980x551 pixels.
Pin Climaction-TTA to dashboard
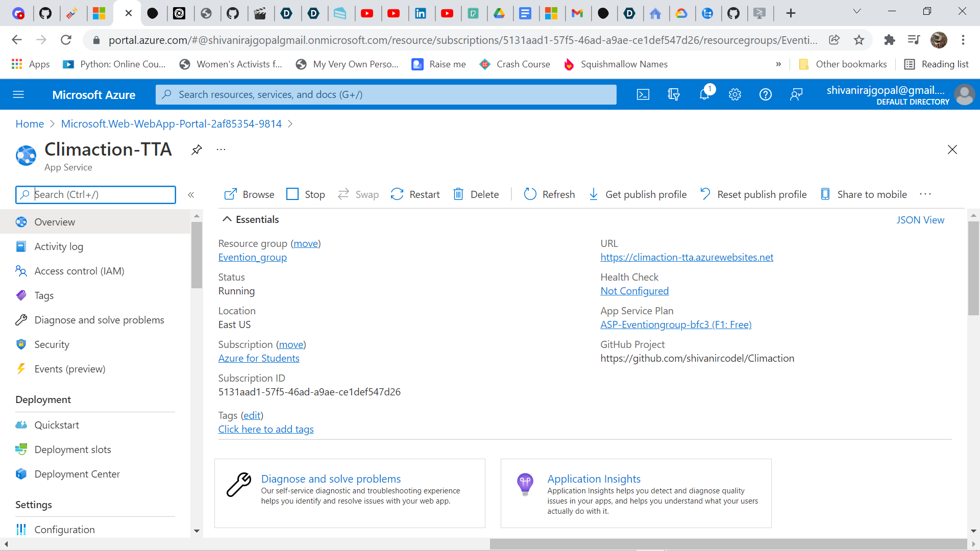pyautogui.click(x=197, y=149)
